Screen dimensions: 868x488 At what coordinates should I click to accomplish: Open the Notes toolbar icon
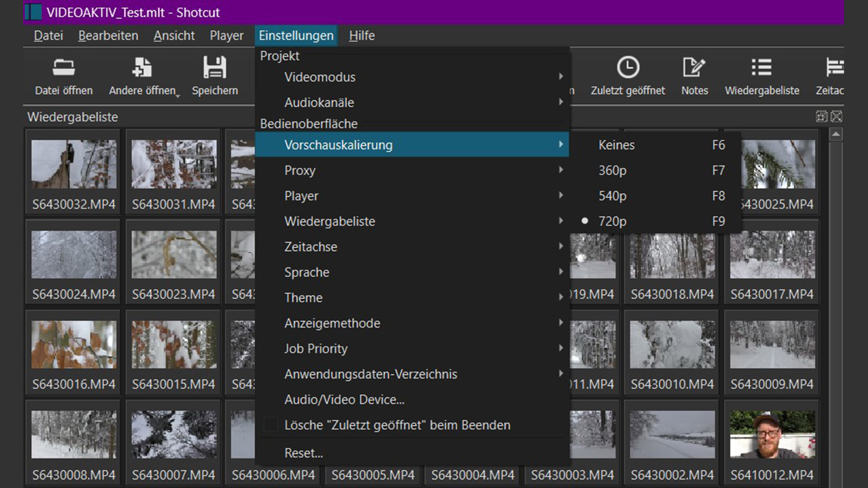(x=694, y=68)
